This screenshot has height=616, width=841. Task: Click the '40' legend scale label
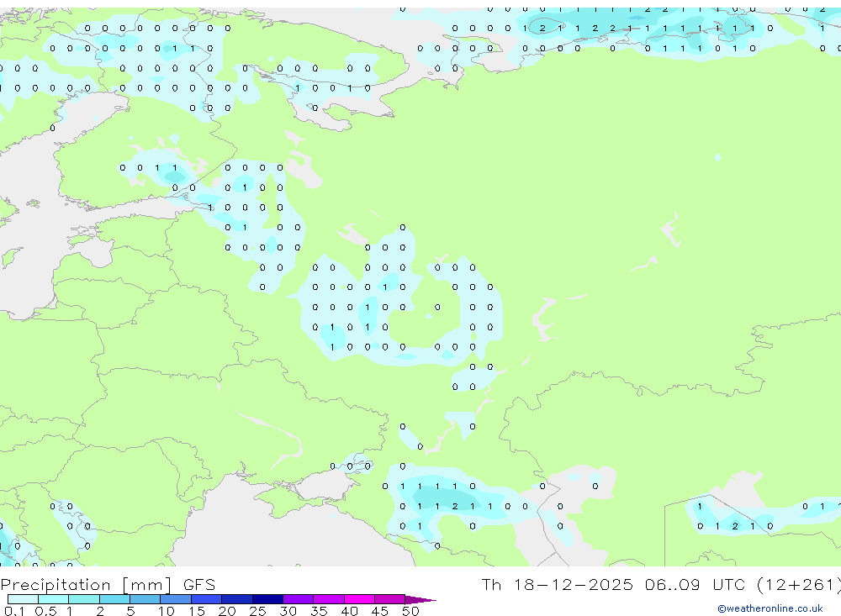pos(349,611)
